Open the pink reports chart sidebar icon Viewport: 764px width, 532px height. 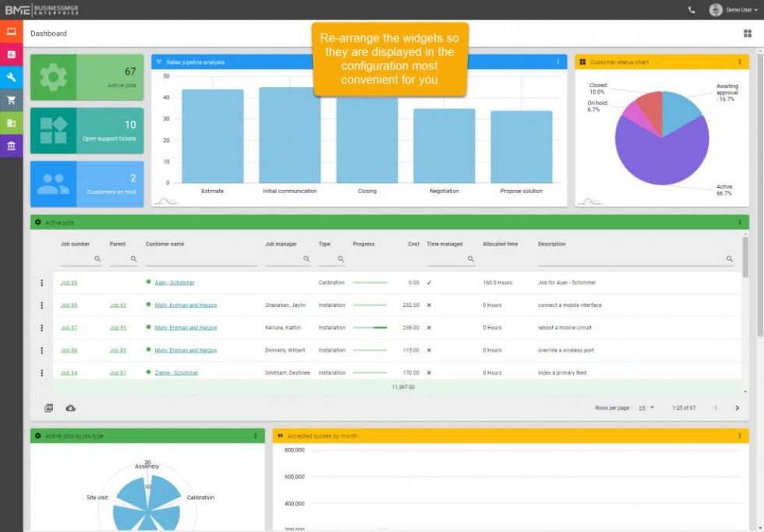point(11,55)
